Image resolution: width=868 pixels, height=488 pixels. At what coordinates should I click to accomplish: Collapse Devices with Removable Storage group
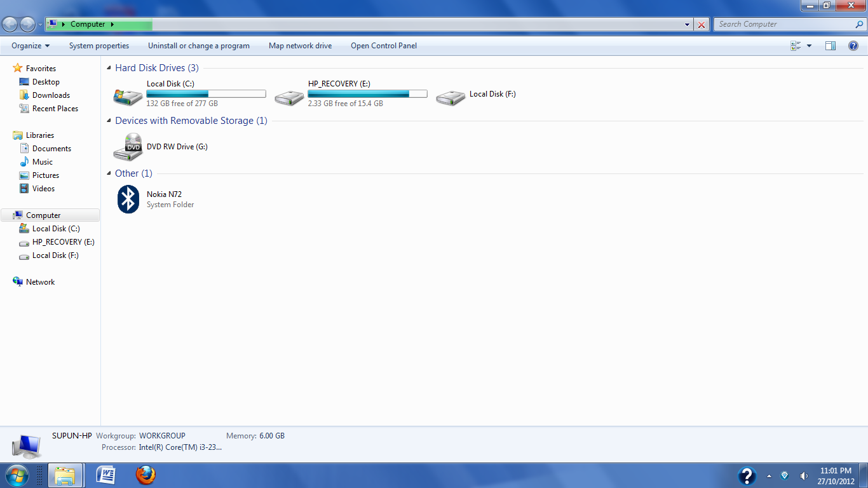[x=109, y=121]
